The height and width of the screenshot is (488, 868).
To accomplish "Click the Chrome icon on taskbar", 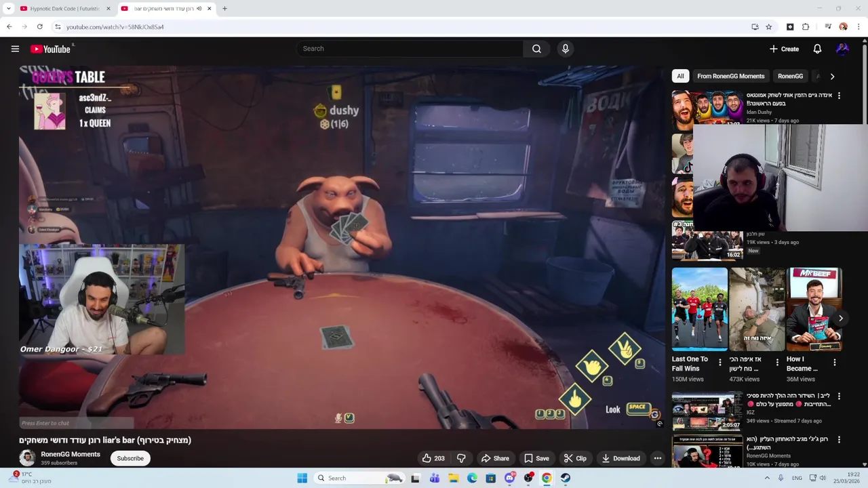I will click(547, 478).
